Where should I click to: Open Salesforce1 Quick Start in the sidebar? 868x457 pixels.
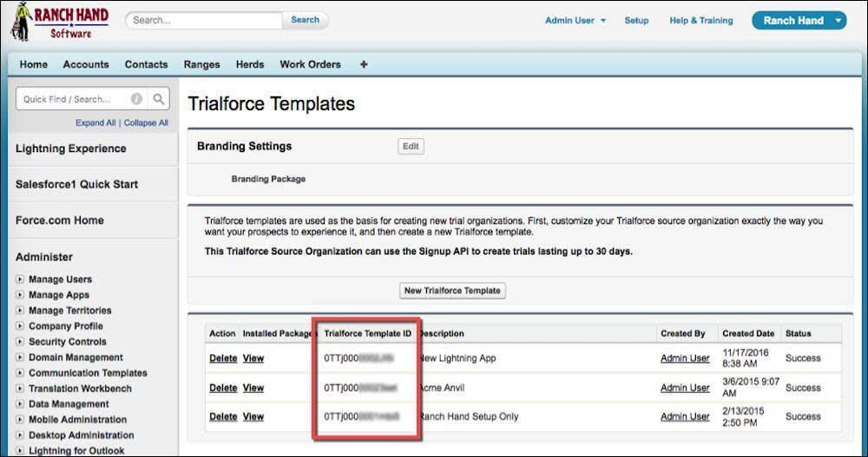click(76, 184)
